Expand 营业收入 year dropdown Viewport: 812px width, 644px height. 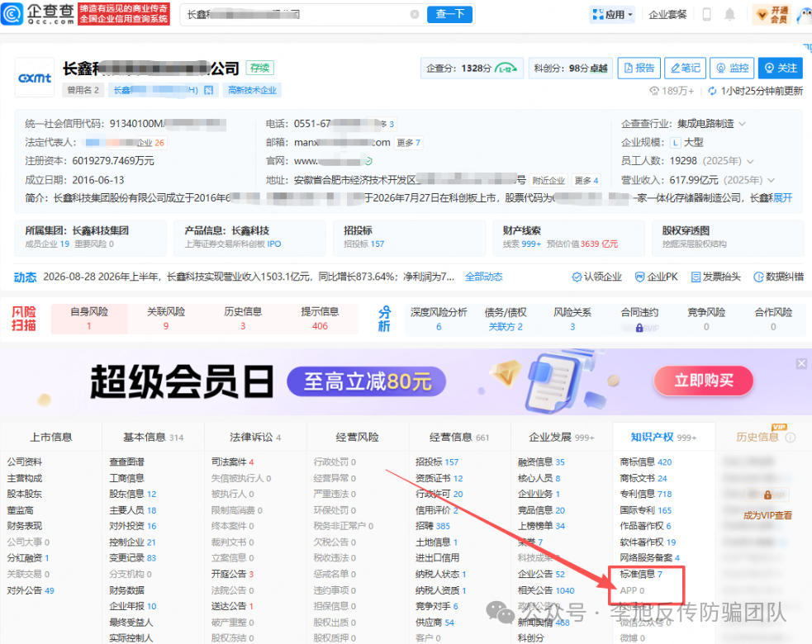(771, 180)
